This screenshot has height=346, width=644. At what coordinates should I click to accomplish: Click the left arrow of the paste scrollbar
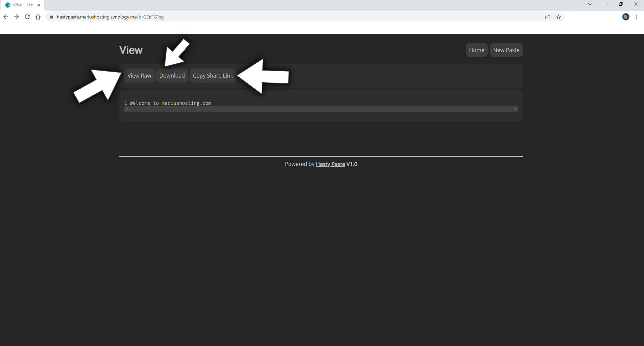[x=126, y=109]
